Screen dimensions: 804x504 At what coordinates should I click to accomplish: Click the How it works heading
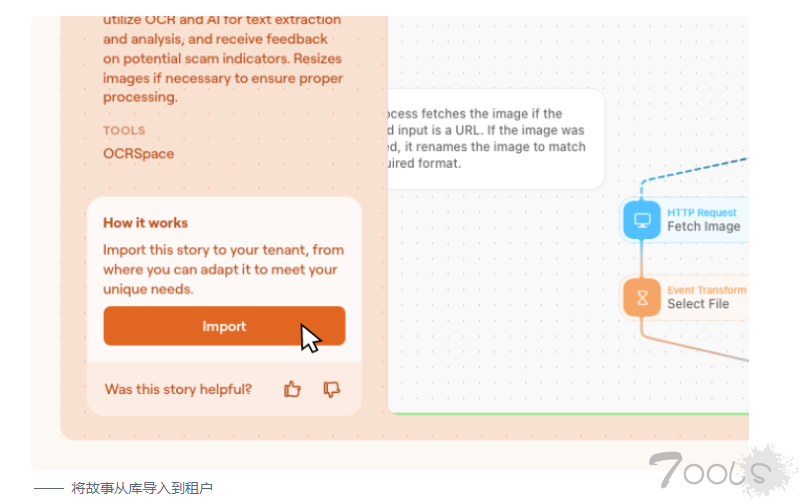coord(146,223)
